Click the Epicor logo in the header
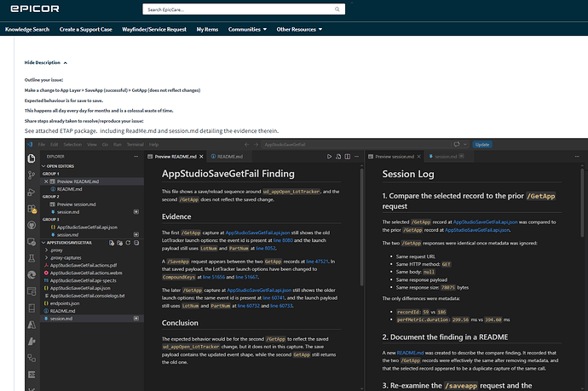 pos(35,9)
